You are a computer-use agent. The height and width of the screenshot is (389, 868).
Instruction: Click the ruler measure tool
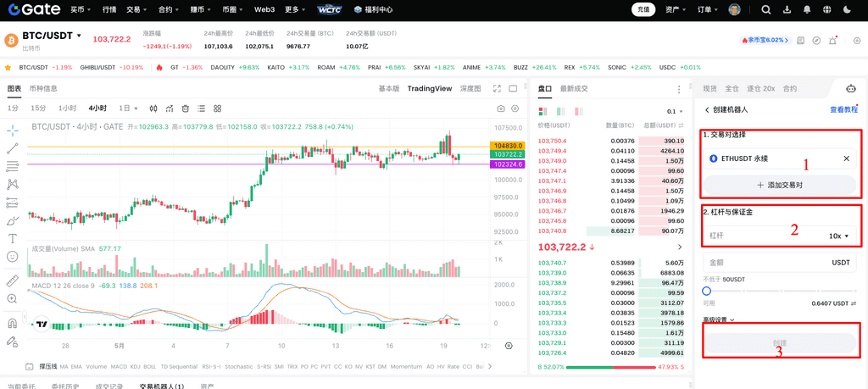[x=13, y=281]
